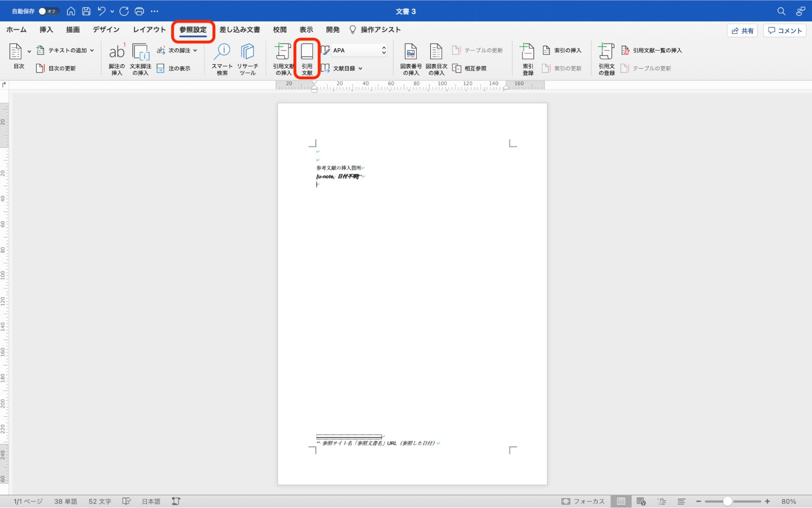Open the コメント pane
The width and height of the screenshot is (812, 508).
tap(785, 30)
